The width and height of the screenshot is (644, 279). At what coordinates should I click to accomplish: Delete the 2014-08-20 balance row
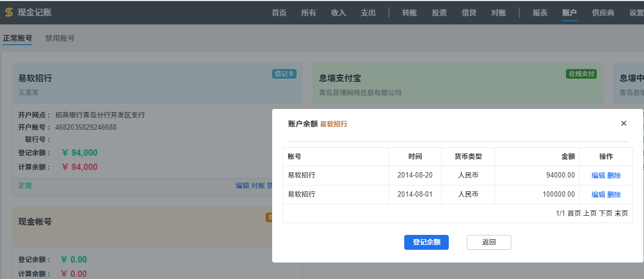[x=614, y=175]
